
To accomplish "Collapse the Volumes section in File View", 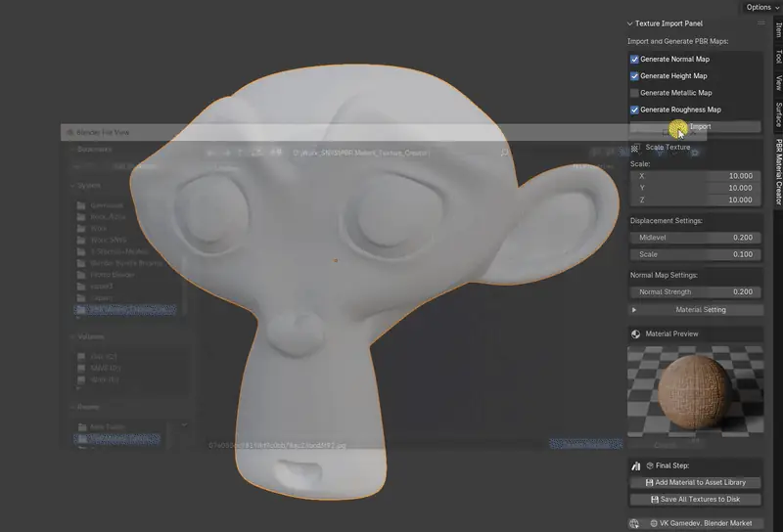I will 72,336.
